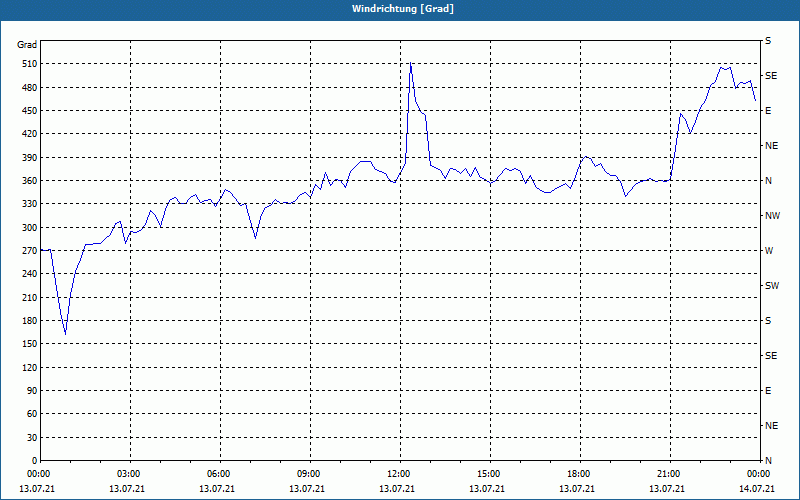Click the 510 y-axis value
Viewport: 800px width, 500px height.
tap(30, 64)
